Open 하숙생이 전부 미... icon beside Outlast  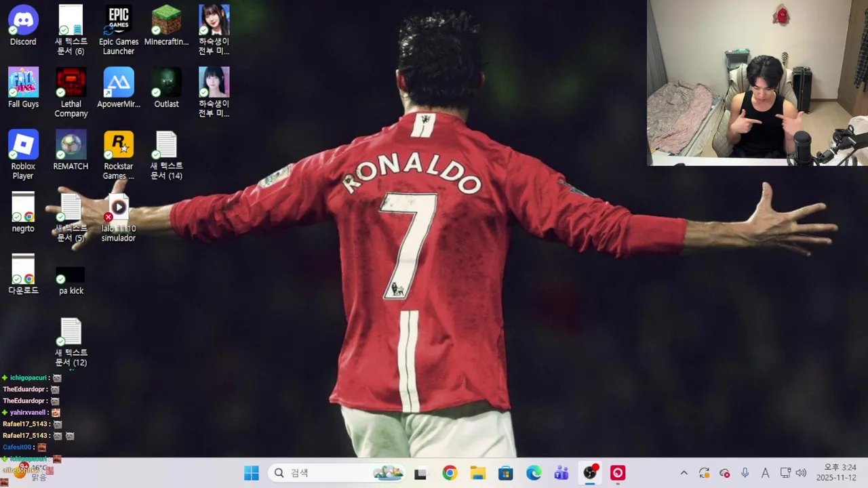[214, 92]
